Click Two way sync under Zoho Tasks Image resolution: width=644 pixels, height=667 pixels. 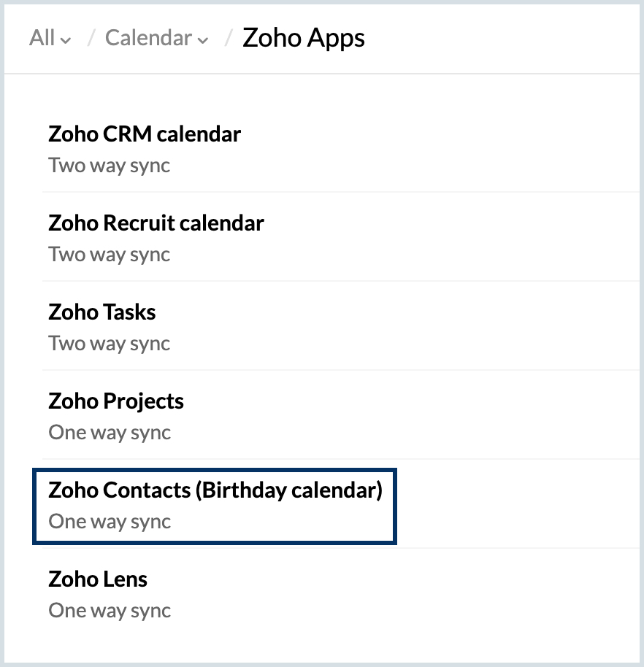110,344
